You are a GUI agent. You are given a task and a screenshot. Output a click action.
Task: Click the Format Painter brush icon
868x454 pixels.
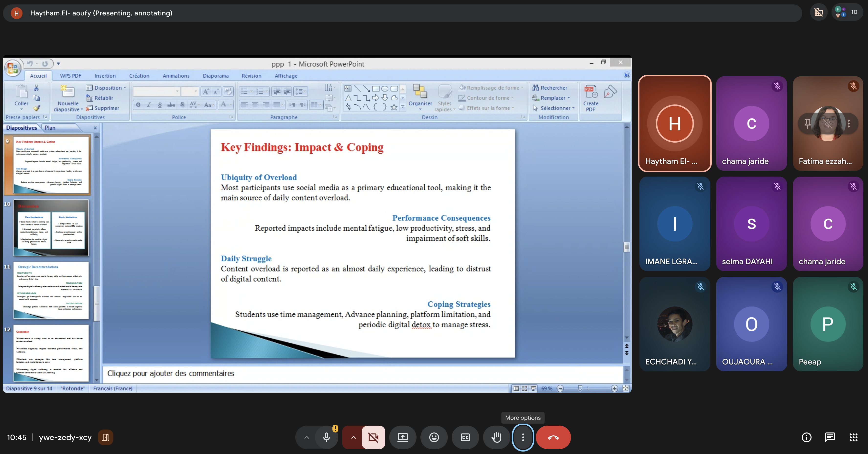click(x=36, y=108)
